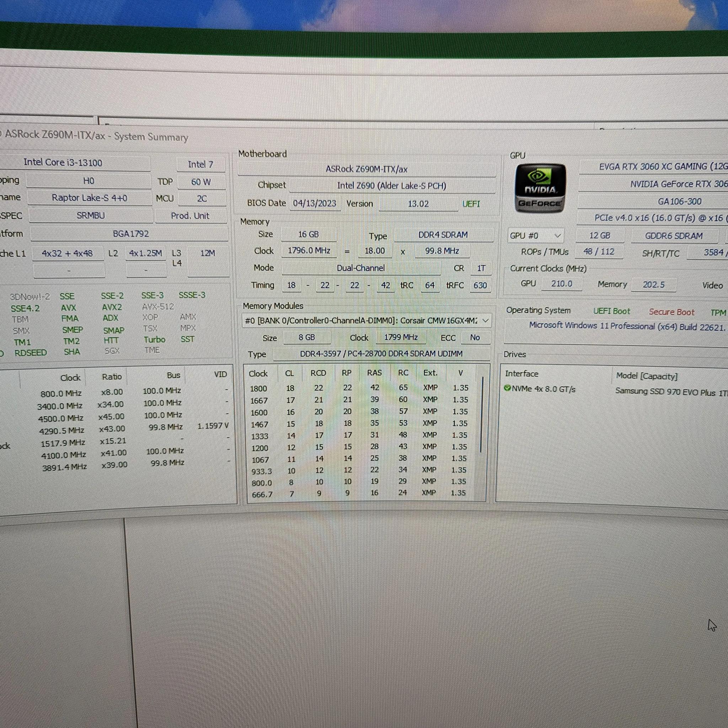Click the CR value 1T

[x=481, y=268]
